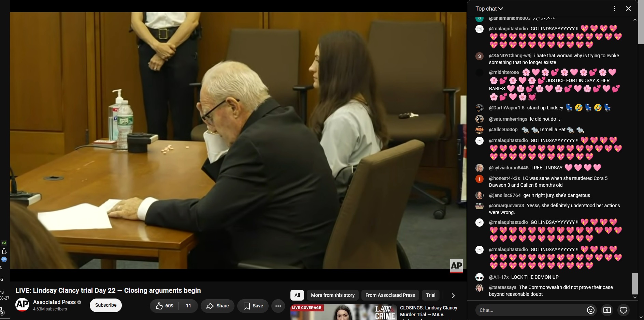
Task: Open the @janellec8764 avatar in chat
Action: pos(480,195)
